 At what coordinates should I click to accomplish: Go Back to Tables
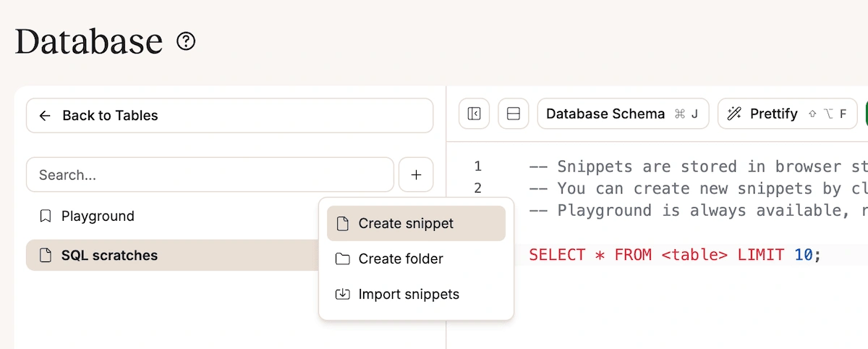click(x=229, y=115)
